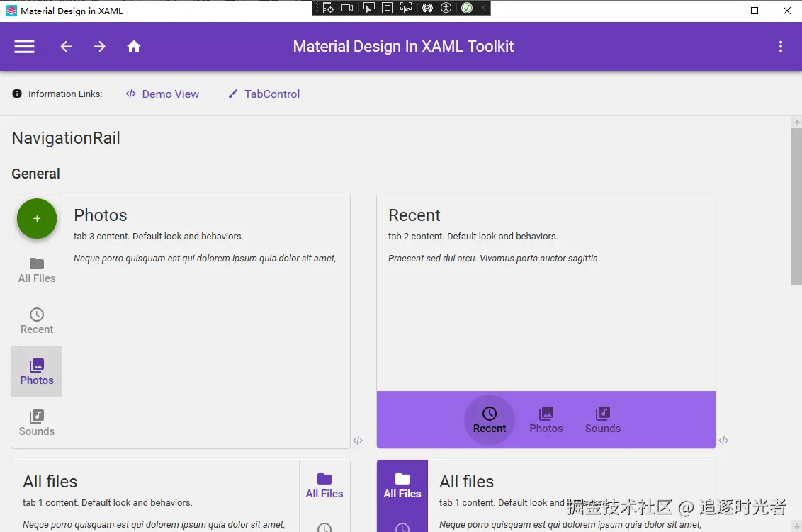Image resolution: width=802 pixels, height=532 pixels.
Task: Select All Files tab on purple rail
Action: [x=402, y=486]
